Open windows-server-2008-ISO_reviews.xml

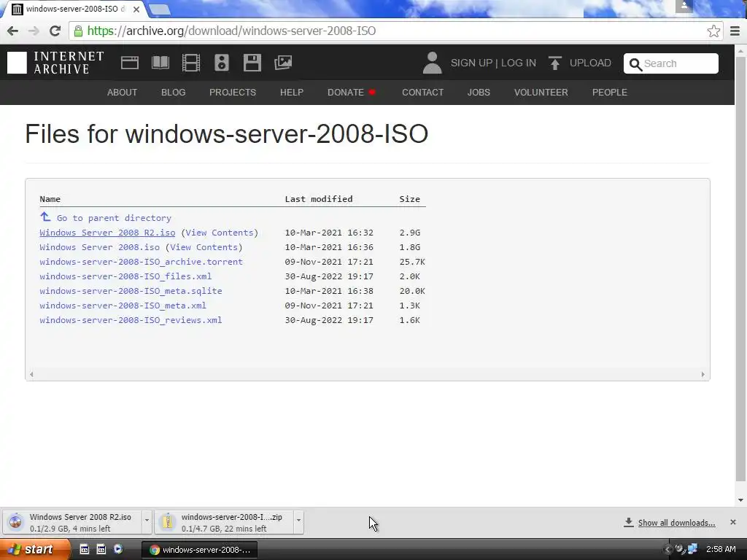coord(131,320)
